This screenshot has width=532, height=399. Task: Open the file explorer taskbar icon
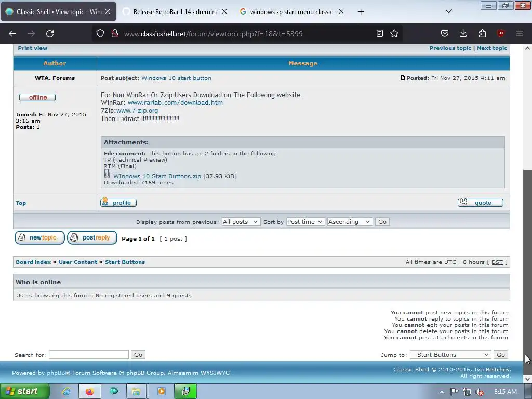(137, 392)
